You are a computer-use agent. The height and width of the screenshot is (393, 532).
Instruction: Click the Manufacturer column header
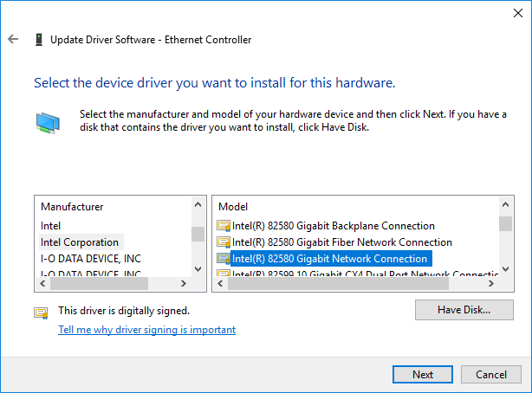[72, 207]
